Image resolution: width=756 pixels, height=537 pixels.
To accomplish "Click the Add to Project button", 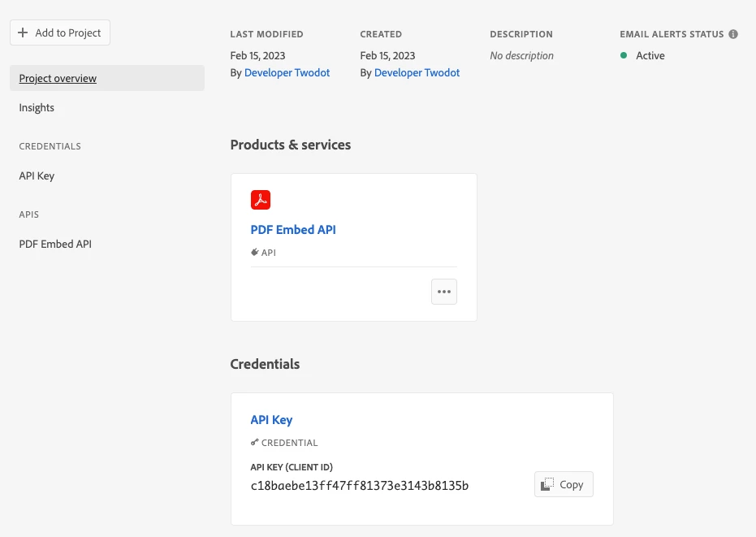I will (x=60, y=32).
